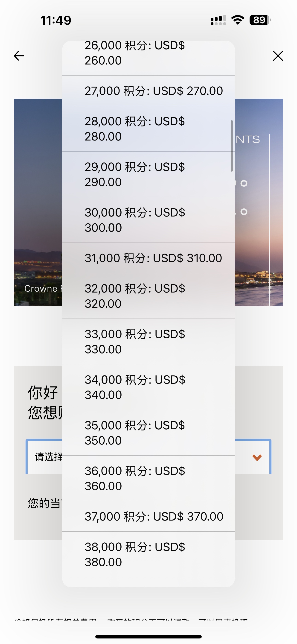This screenshot has height=644, width=297.
Task: Tap the orange chevron on the points dropdown
Action: coord(257,457)
